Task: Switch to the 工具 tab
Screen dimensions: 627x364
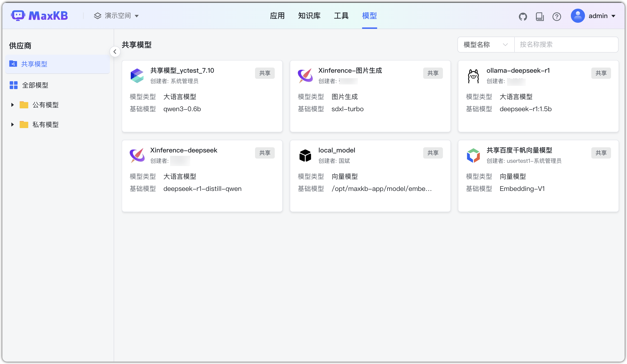Action: point(341,16)
